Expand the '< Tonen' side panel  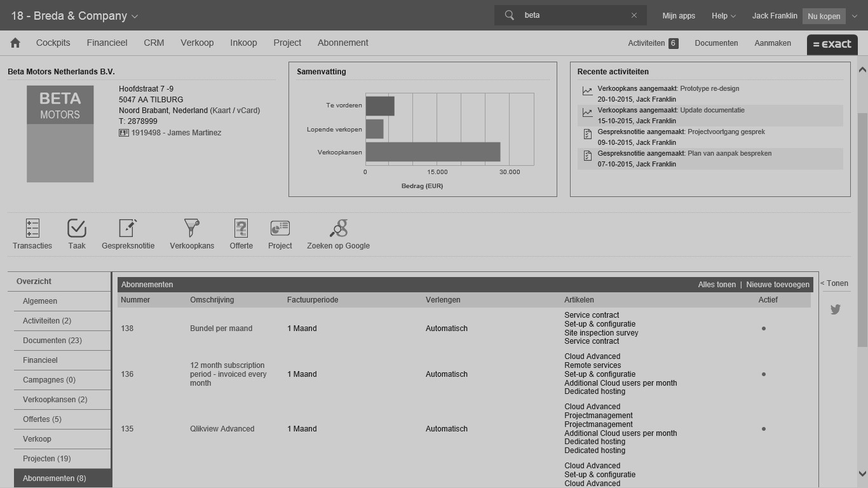click(x=834, y=283)
